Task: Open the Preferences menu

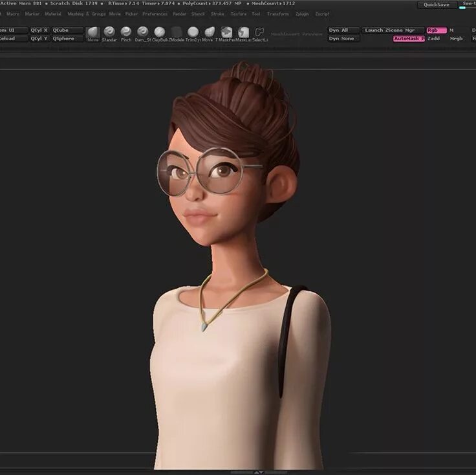Action: [155, 14]
